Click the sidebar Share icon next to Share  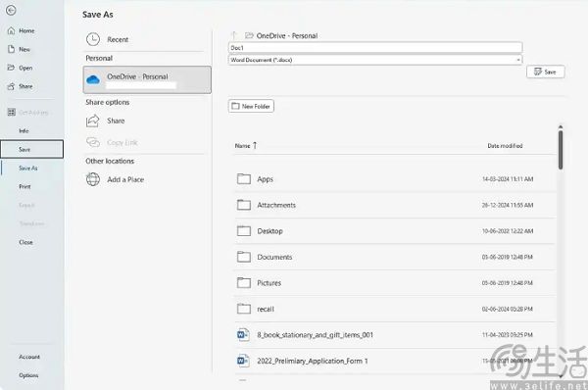[x=11, y=86]
